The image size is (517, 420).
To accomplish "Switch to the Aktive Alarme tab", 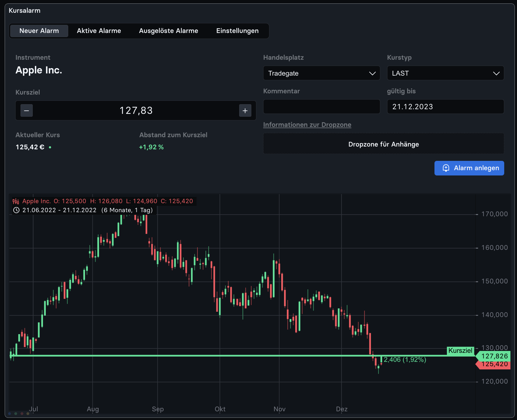I will (99, 31).
